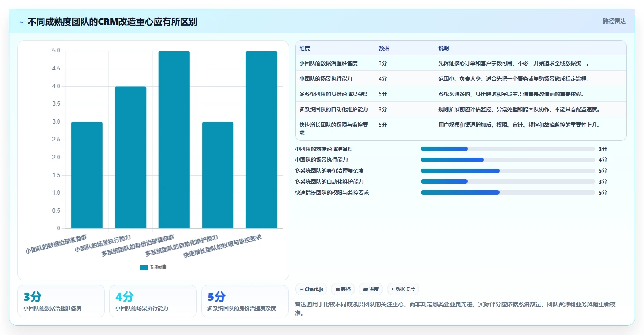The height and width of the screenshot is (335, 644).
Task: Click description starting 规则扩展前应评估监控
Action: (519, 110)
